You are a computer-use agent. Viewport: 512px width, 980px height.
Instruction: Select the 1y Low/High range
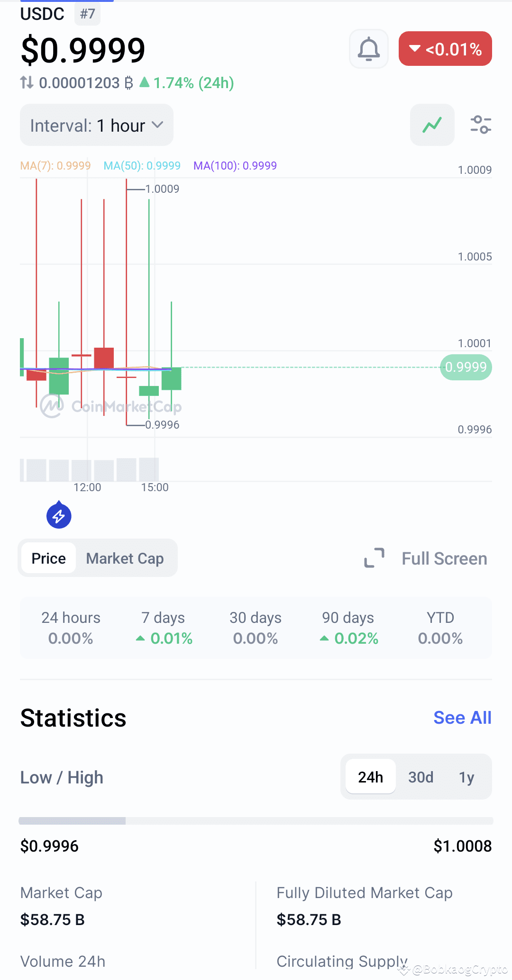[x=466, y=777]
